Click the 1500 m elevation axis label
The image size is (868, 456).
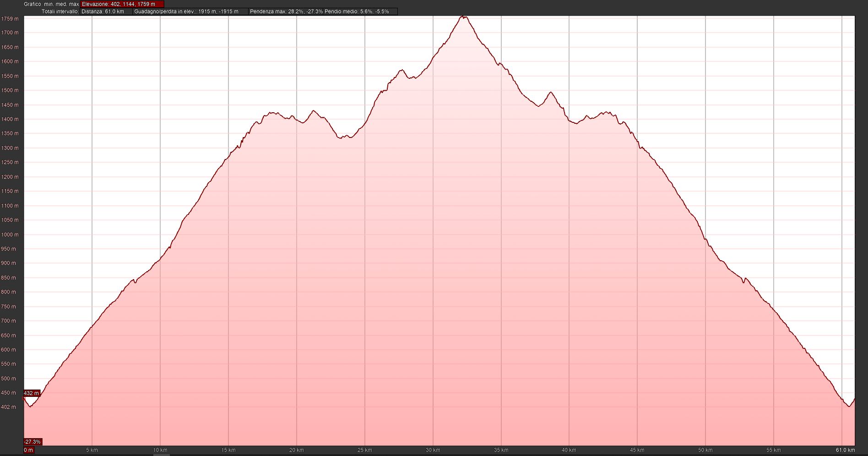click(10, 90)
